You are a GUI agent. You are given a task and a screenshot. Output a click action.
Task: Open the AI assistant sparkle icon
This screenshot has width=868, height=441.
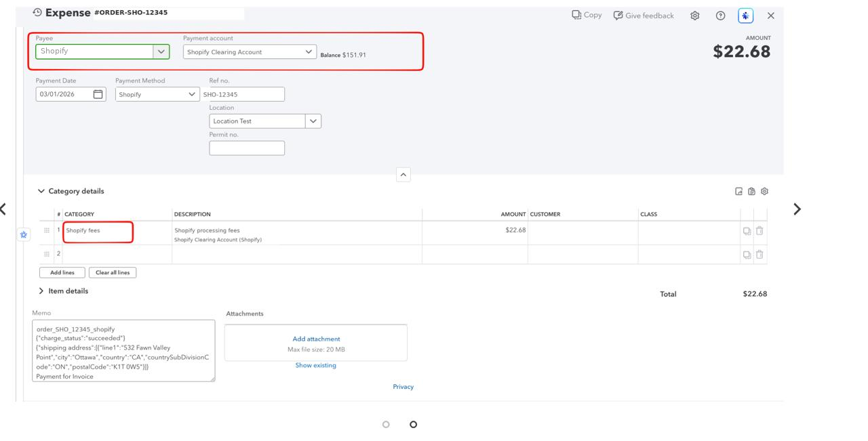[746, 16]
